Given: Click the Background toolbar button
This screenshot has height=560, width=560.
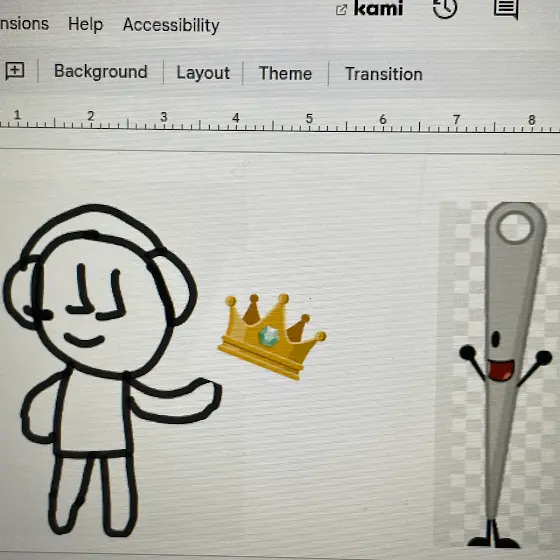Looking at the screenshot, I should coord(101,71).
